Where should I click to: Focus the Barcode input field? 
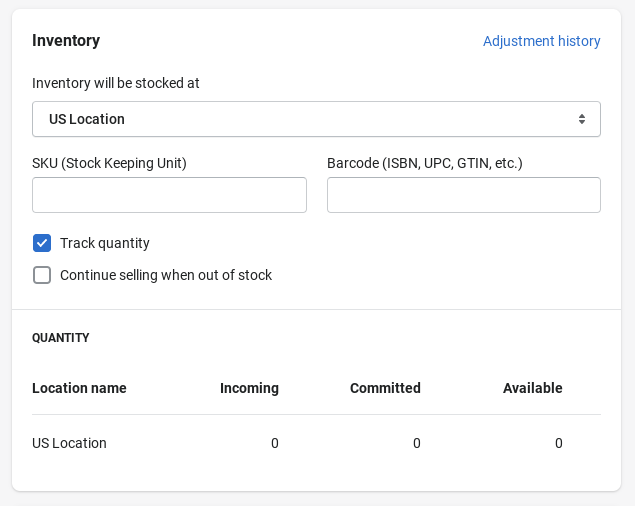464,195
